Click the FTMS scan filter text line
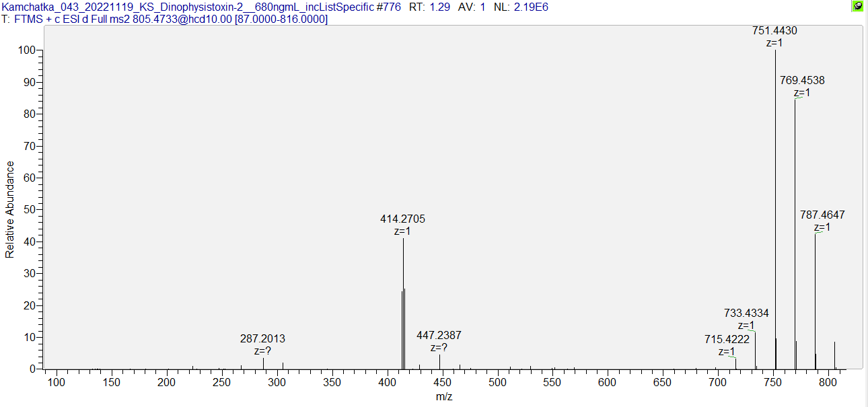The width and height of the screenshot is (868, 407). tap(165, 20)
